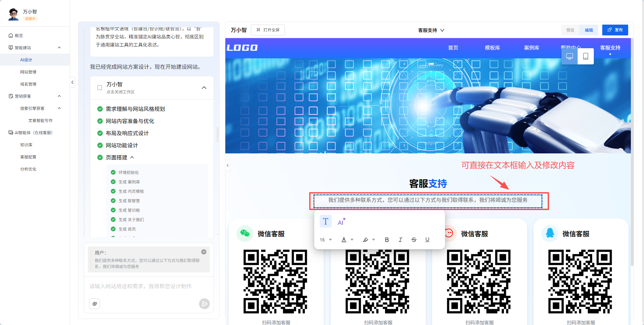Open the 客服支持 page selector dropdown
Screen dimensions: 644x325
click(x=431, y=30)
